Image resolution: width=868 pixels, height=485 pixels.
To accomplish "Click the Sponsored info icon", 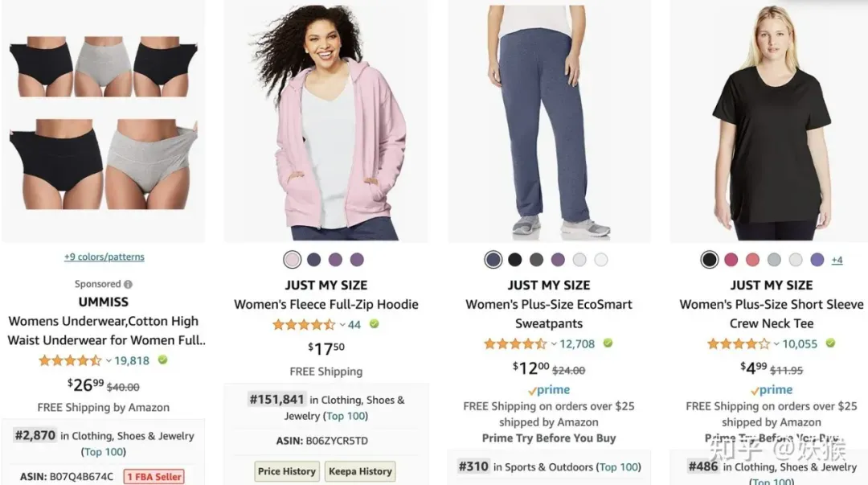I will coord(128,285).
